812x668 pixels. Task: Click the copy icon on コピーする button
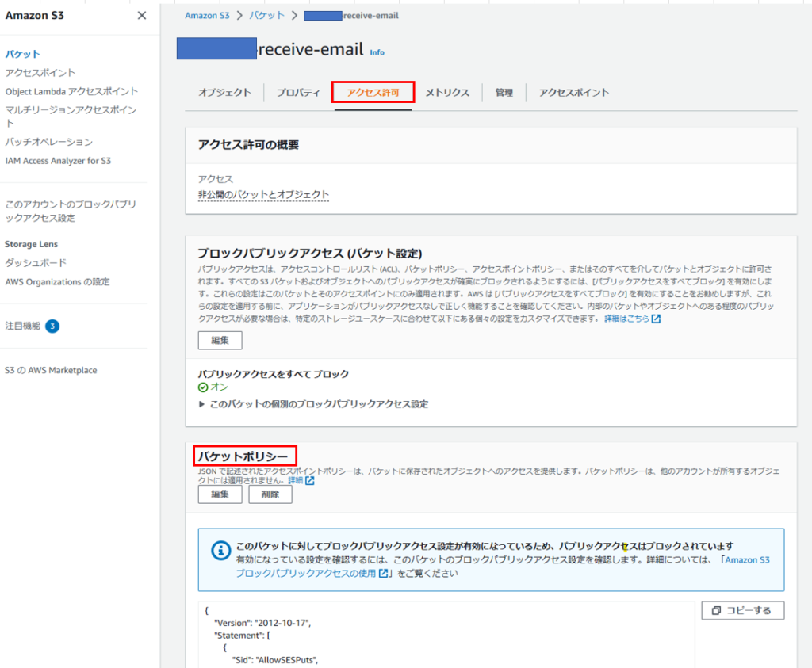coord(716,611)
